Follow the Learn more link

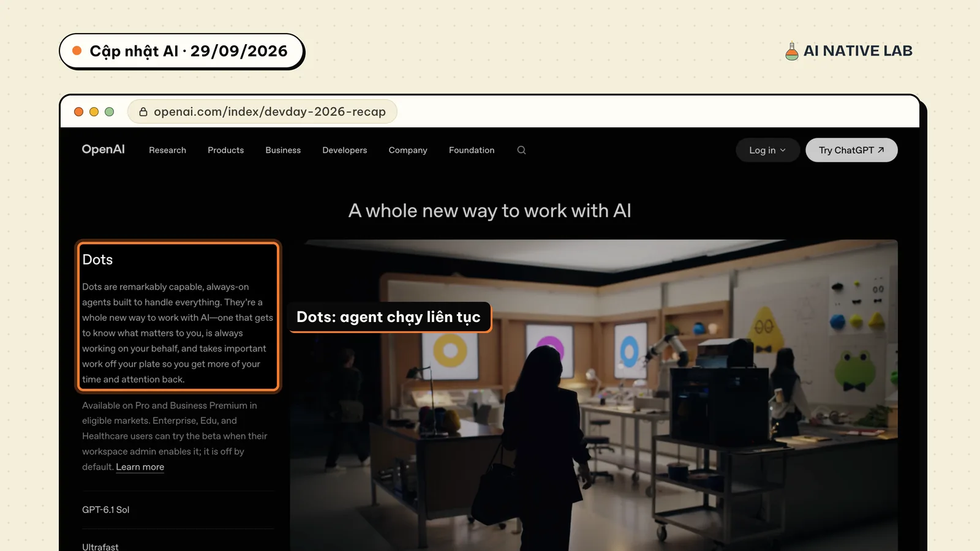140,467
